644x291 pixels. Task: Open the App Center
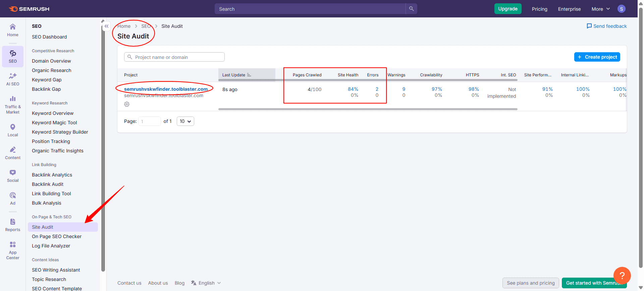(x=13, y=250)
